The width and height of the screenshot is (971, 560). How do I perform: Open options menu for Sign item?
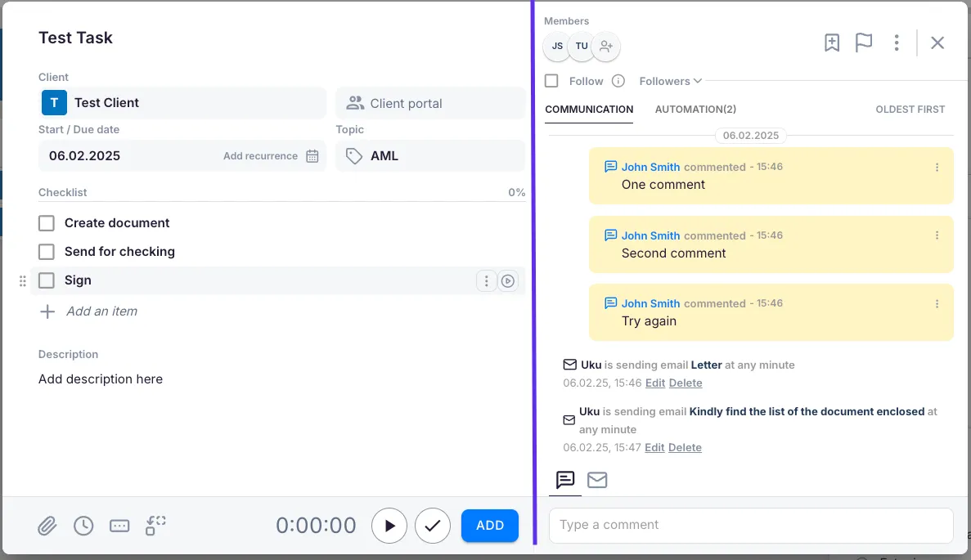pyautogui.click(x=486, y=281)
